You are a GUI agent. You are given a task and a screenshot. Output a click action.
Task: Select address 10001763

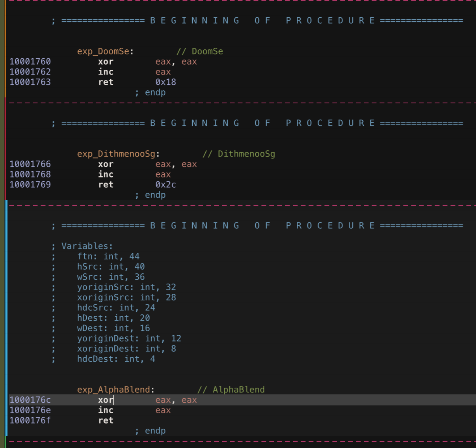[30, 82]
